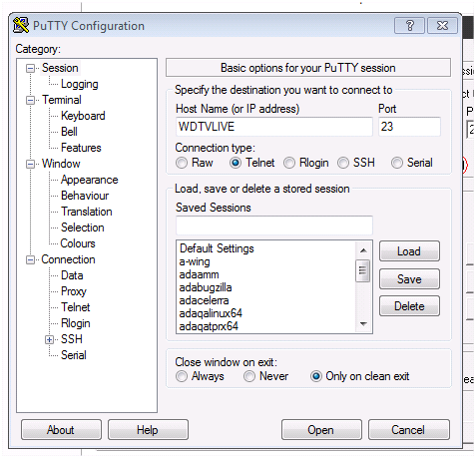Open the SSH category in tree
This screenshot has height=458, width=476.
click(72, 339)
